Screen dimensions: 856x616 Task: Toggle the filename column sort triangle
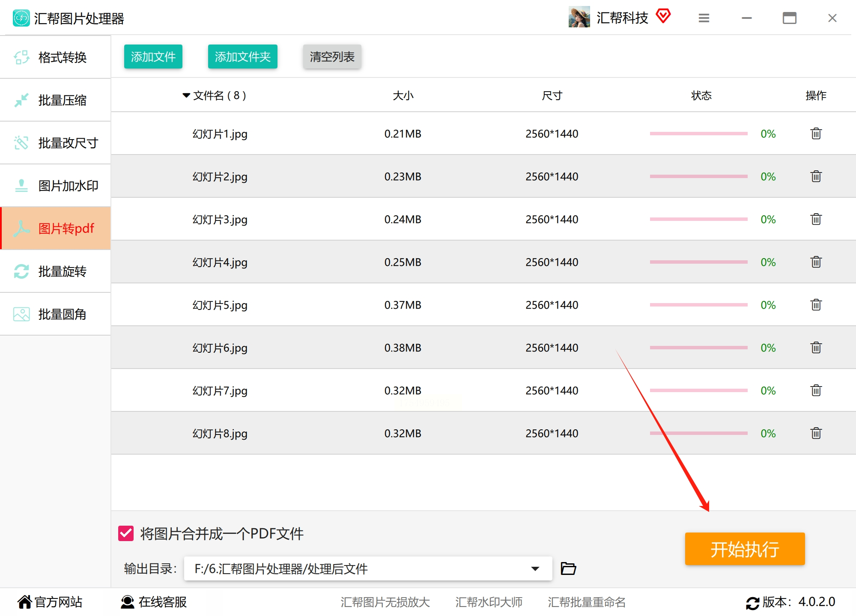pos(186,95)
